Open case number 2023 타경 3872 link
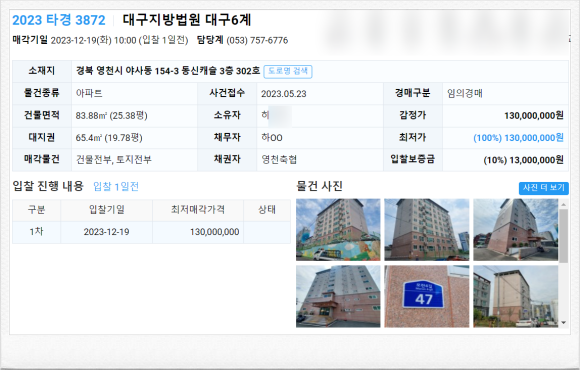 coord(59,20)
